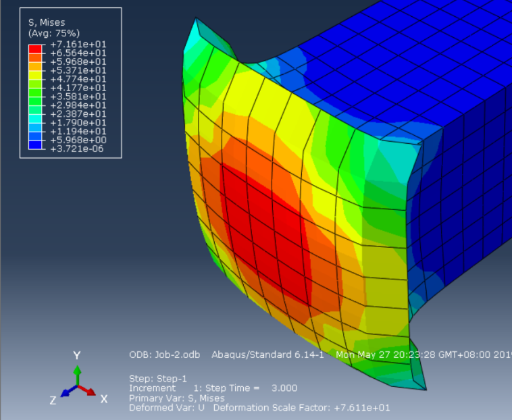
Task: Click the Abaqus/Standard 6.14-1 version text
Action: tap(267, 355)
